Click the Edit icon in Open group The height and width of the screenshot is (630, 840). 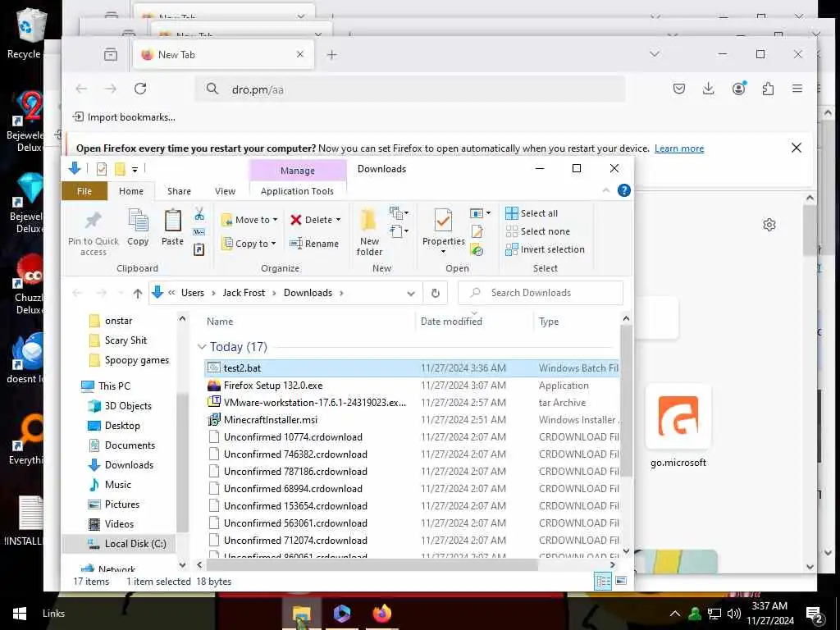[477, 232]
